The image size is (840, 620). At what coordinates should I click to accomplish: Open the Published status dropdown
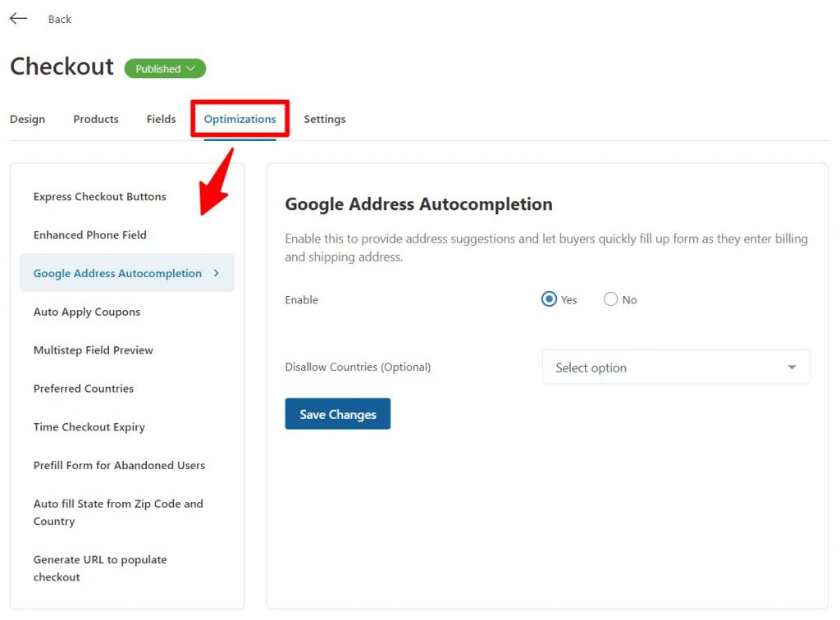coord(165,69)
